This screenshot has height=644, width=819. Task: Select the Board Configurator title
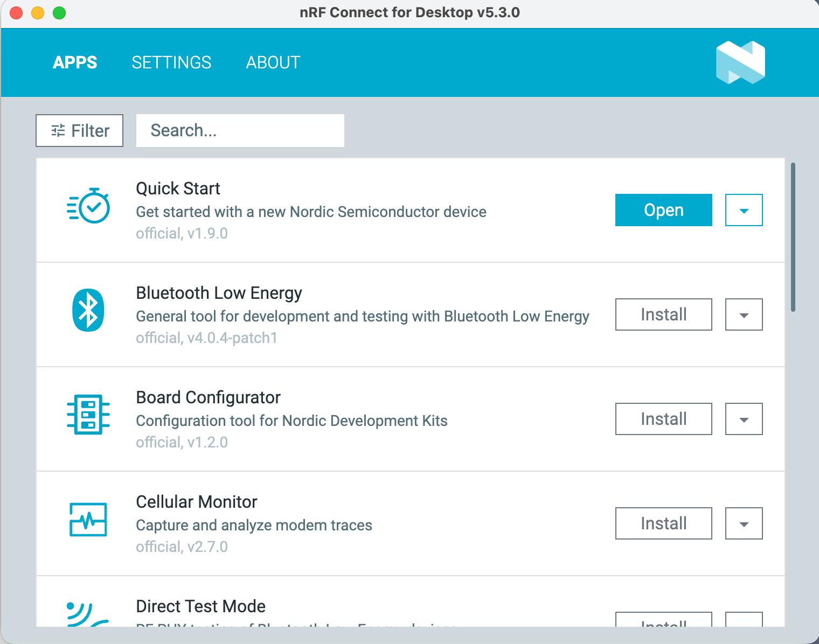point(208,397)
